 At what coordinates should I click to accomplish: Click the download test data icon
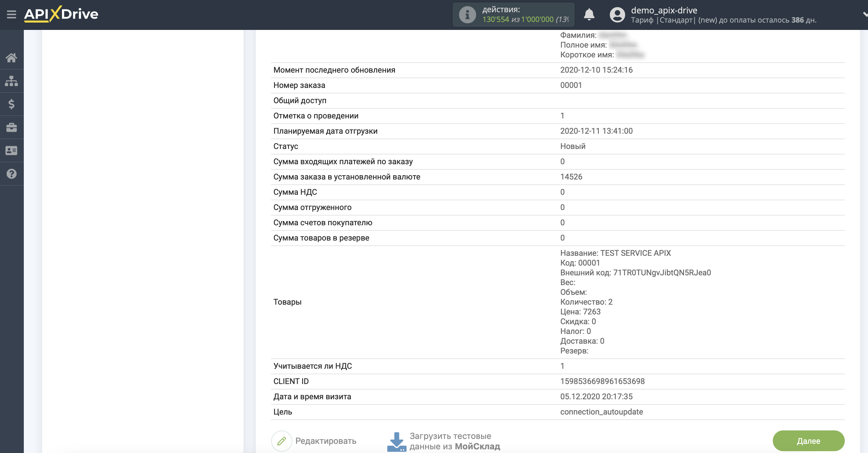396,441
